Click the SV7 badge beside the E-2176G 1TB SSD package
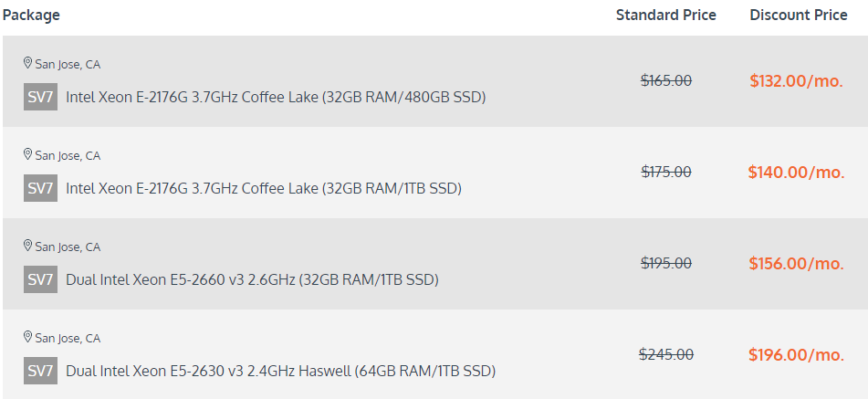This screenshot has height=399, width=868. pos(41,188)
